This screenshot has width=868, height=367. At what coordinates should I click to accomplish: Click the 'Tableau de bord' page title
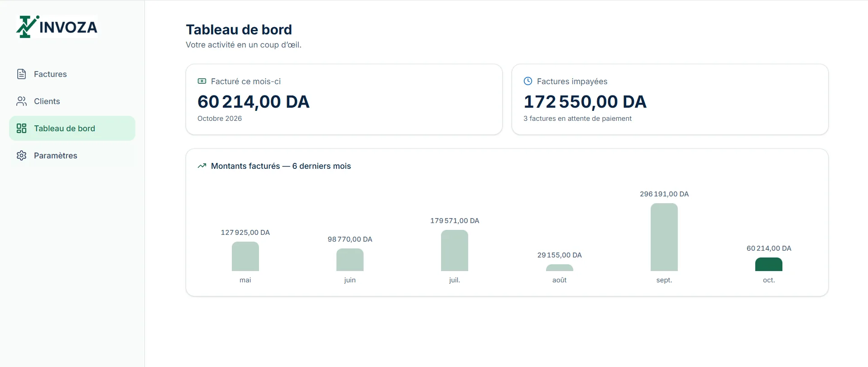point(239,29)
